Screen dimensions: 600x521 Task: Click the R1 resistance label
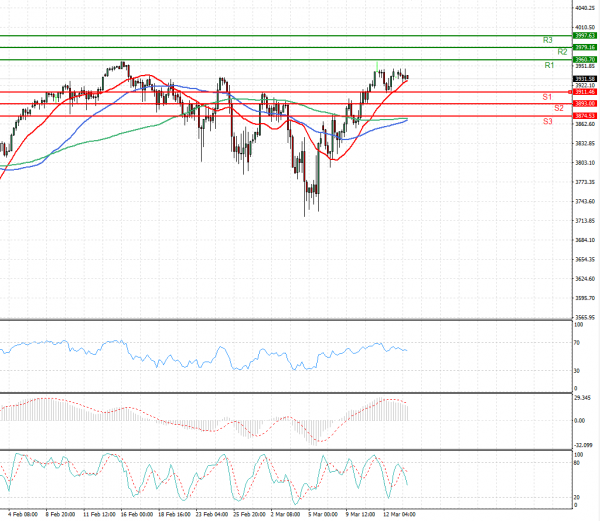(549, 65)
